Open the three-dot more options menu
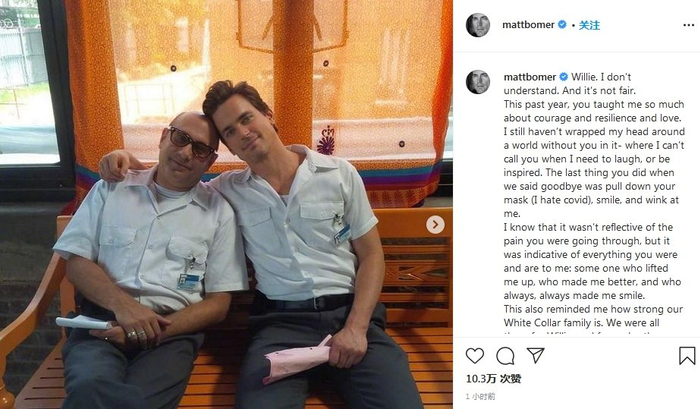 click(688, 25)
